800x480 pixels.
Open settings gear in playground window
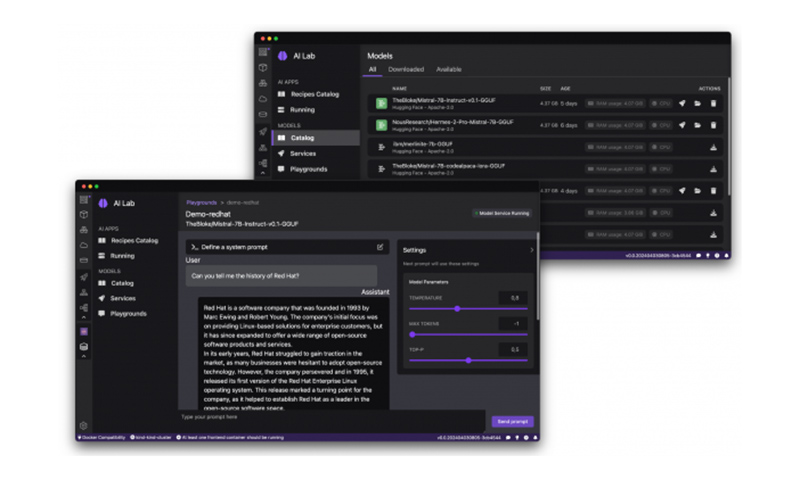coord(84,426)
